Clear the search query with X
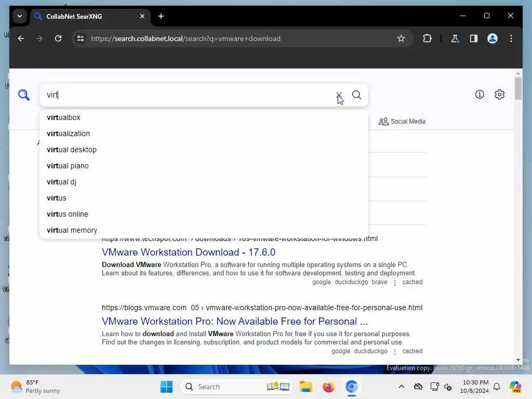Screen dimensions: 532x399 click(339, 95)
